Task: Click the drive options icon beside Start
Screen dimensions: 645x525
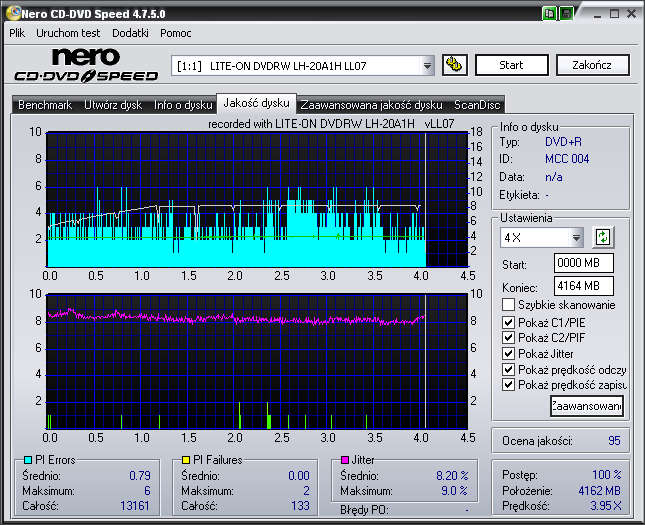Action: click(455, 66)
